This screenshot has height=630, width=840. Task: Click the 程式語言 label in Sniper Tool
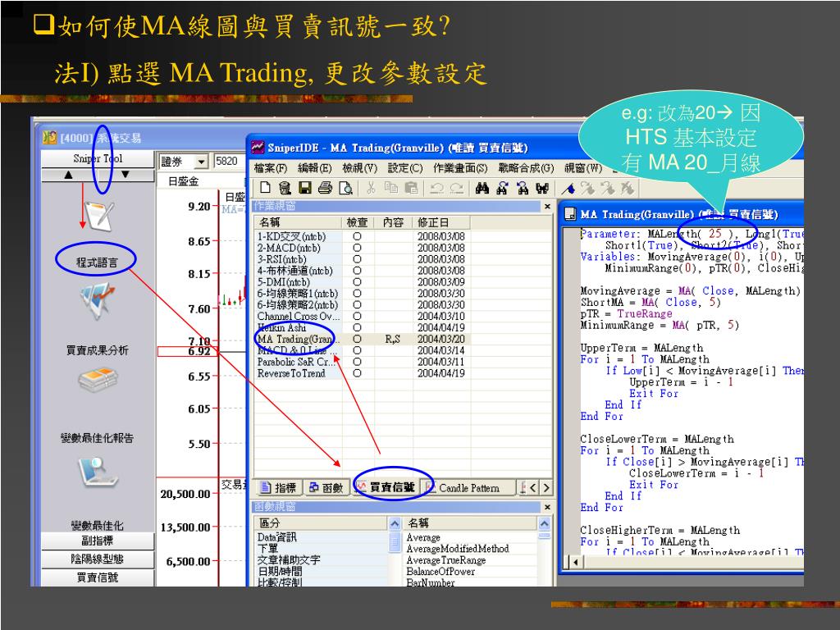click(97, 262)
